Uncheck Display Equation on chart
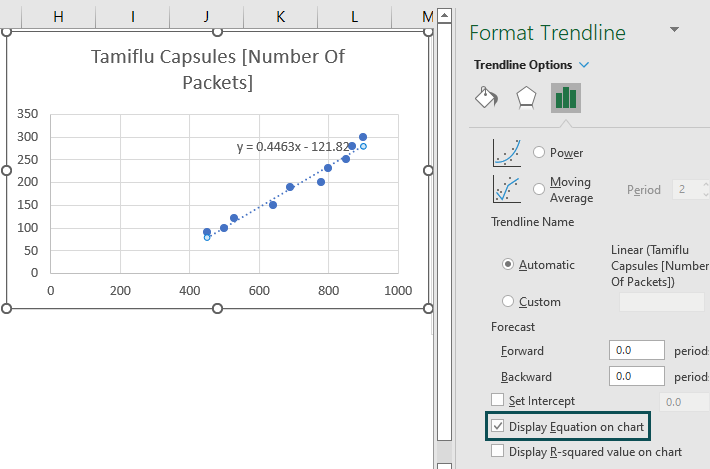The width and height of the screenshot is (710, 469). point(497,426)
